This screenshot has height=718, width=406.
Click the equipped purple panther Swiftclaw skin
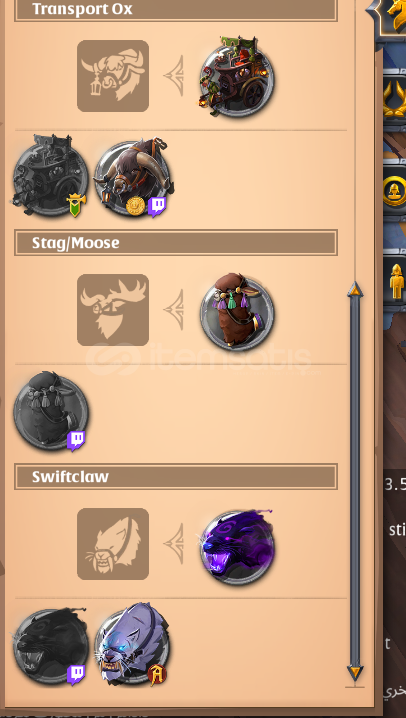click(237, 547)
